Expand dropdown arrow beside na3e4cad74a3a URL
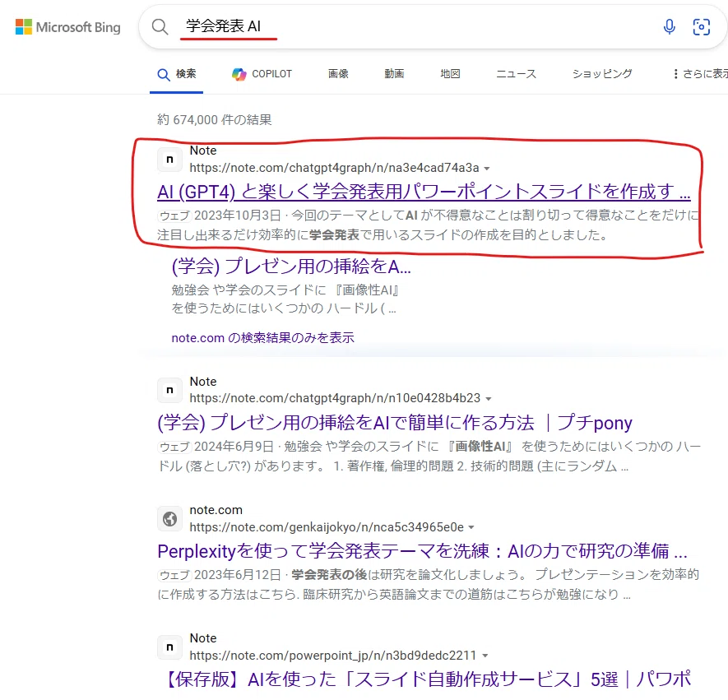This screenshot has width=728, height=700. click(x=487, y=169)
